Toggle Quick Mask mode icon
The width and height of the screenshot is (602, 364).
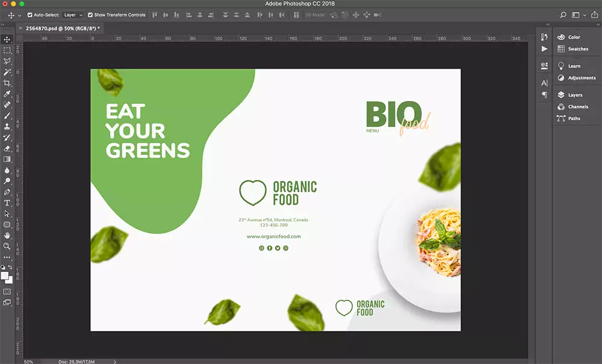tap(7, 291)
